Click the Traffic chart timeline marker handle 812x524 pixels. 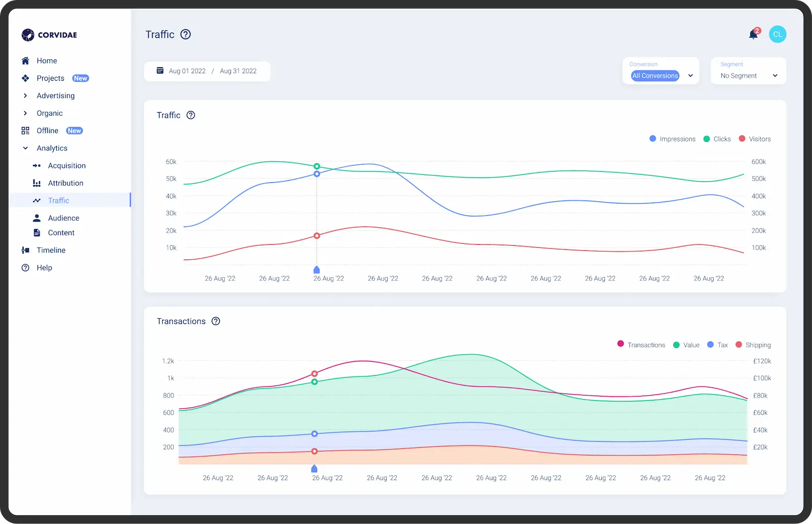coord(317,270)
